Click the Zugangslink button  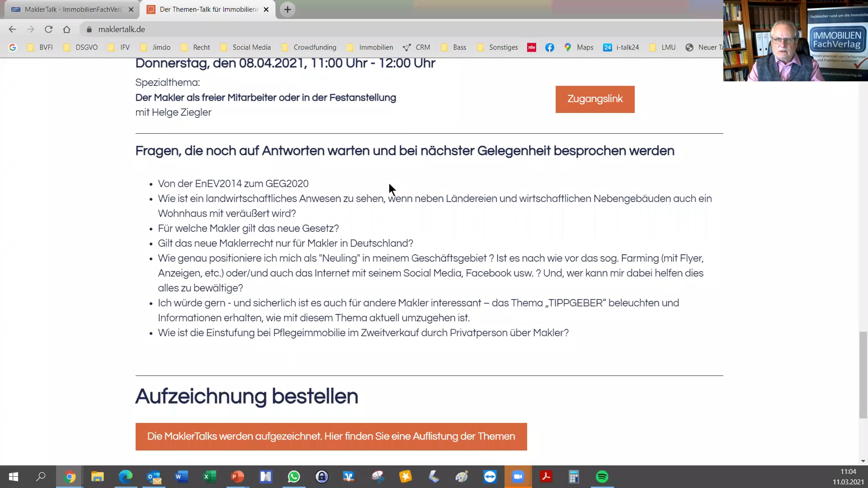tap(595, 99)
